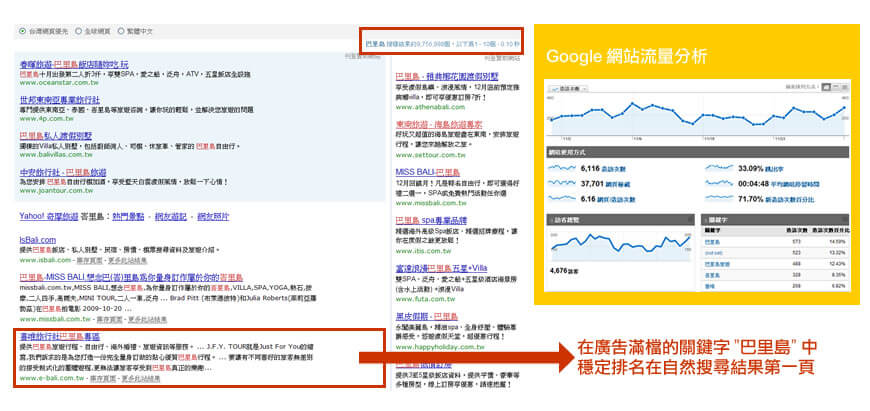Screen dimensions: 870x411
Task: Open sidebar ad title above www.happyholiday.com.tw
Action: 427,316
